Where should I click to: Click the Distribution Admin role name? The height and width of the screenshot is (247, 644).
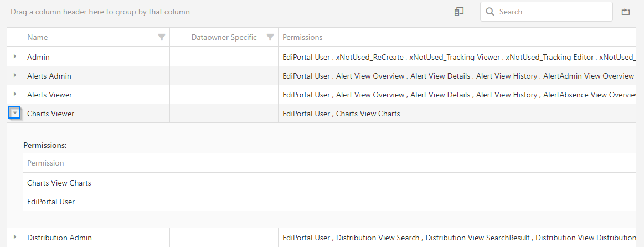[59, 238]
